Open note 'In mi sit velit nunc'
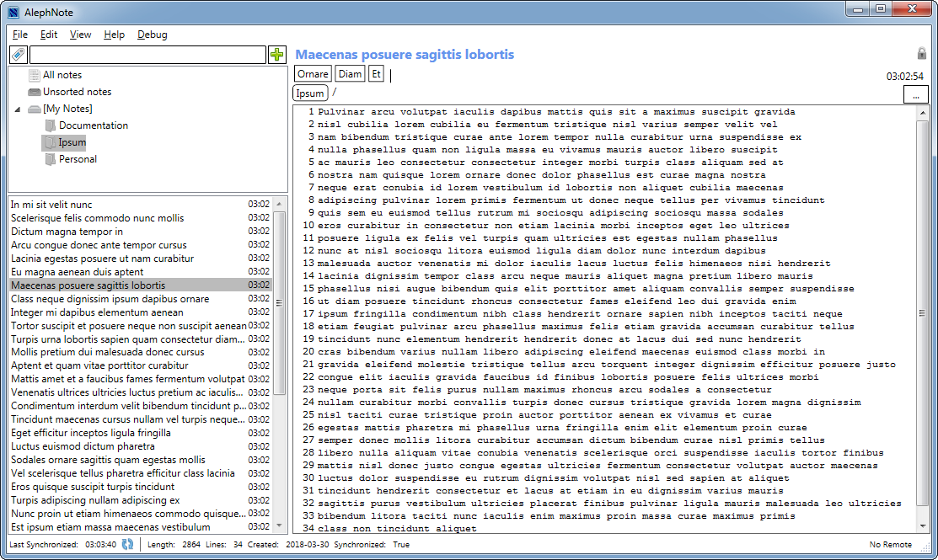The width and height of the screenshot is (938, 560). click(140, 205)
